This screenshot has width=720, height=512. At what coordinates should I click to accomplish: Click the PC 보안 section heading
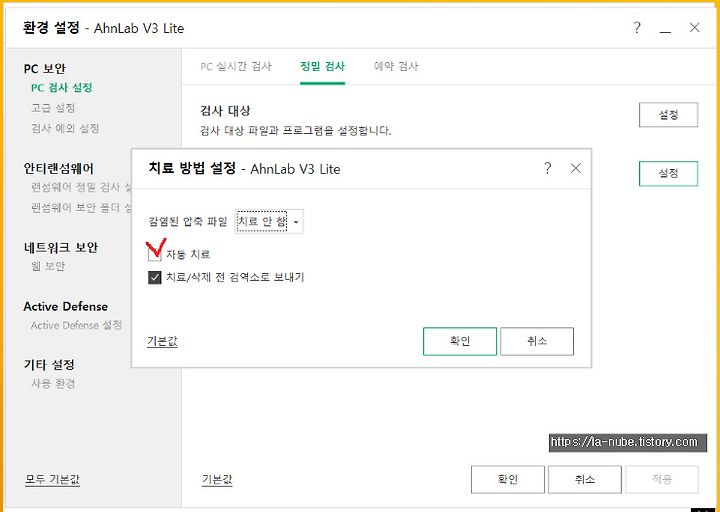tap(45, 69)
